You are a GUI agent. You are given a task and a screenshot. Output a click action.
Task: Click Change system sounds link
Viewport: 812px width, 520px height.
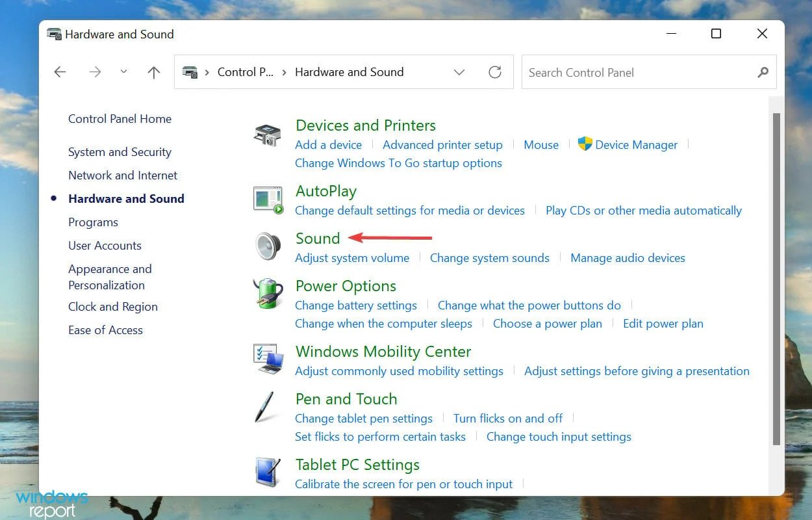pyautogui.click(x=490, y=258)
